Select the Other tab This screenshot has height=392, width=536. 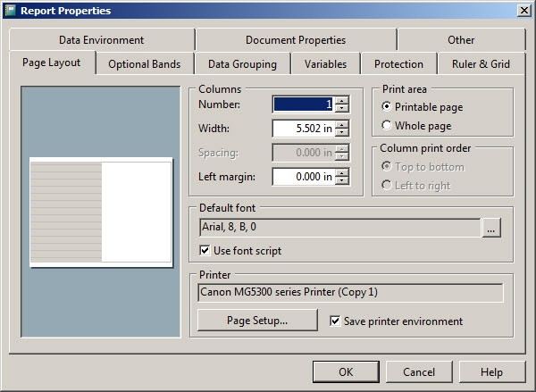tap(461, 39)
